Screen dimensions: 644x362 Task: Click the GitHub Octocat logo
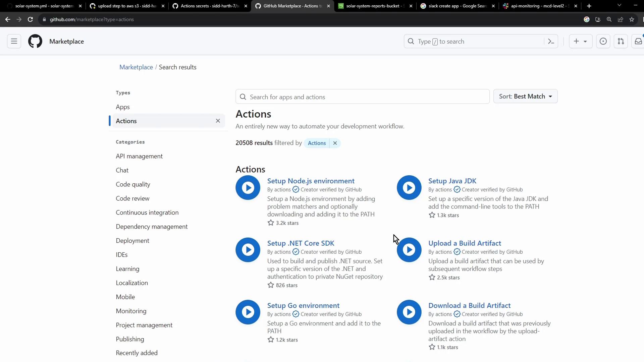(35, 41)
